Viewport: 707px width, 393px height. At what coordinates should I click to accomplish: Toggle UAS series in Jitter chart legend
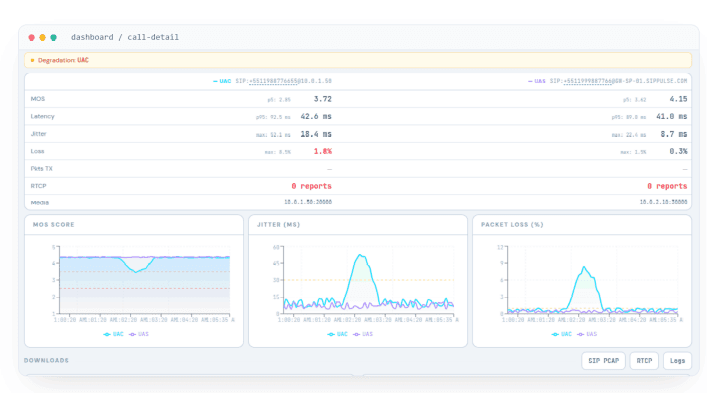point(363,334)
